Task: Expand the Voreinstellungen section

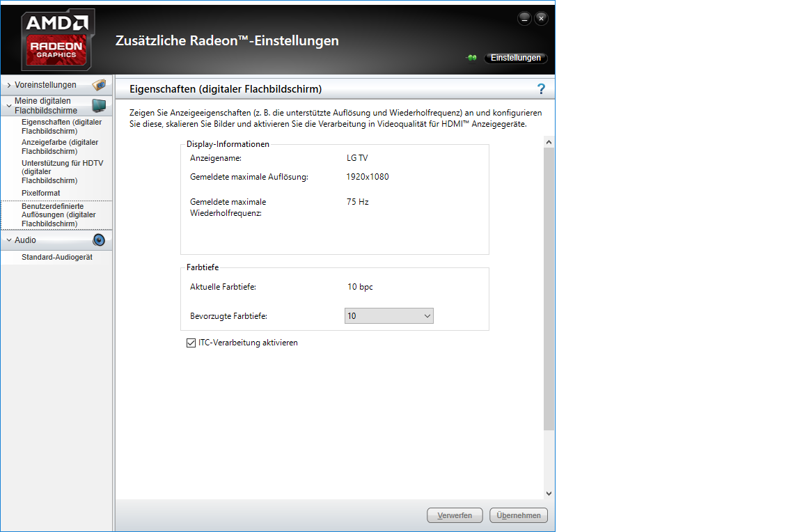Action: [8, 86]
